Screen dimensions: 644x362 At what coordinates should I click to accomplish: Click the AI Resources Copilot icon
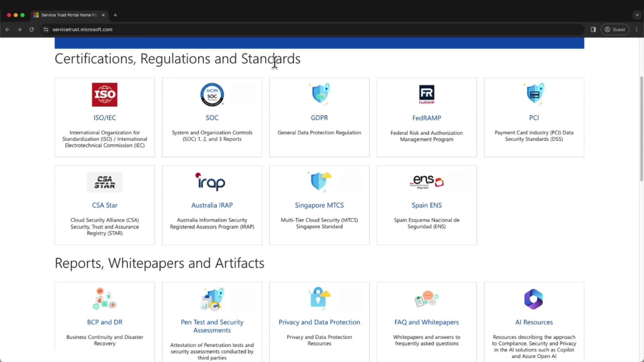tap(533, 299)
